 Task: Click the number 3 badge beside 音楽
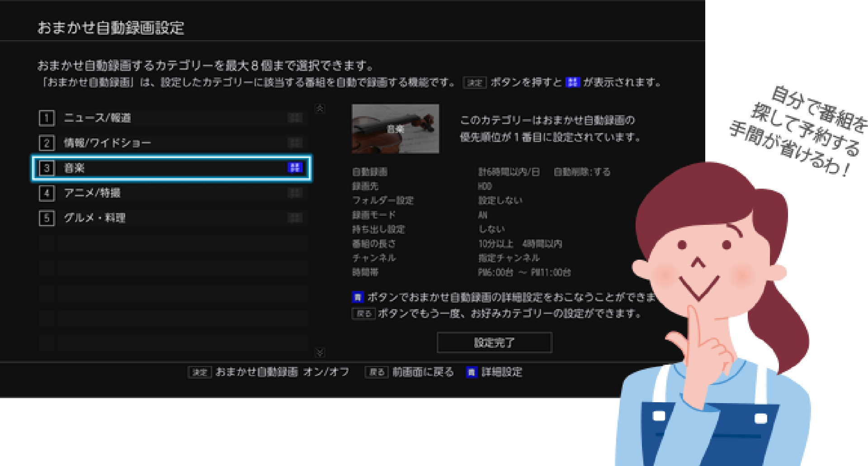pos(47,168)
